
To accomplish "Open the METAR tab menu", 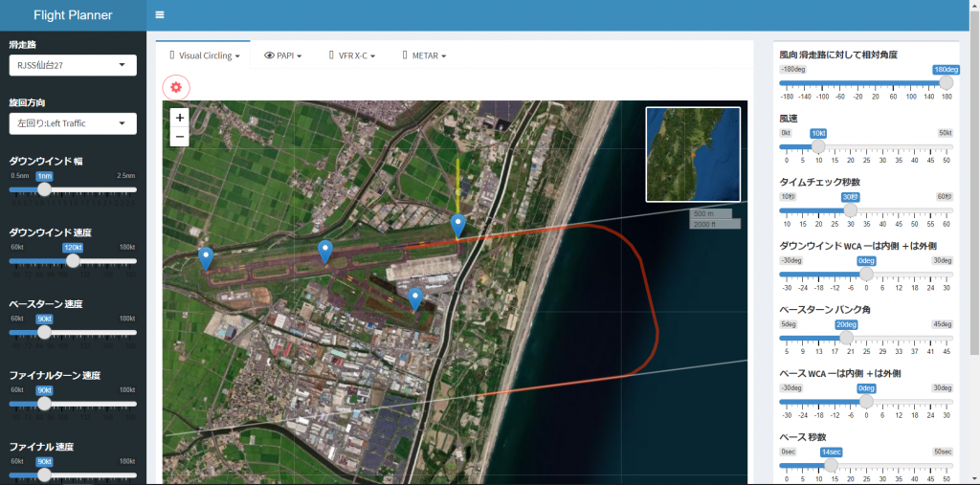I will point(424,55).
